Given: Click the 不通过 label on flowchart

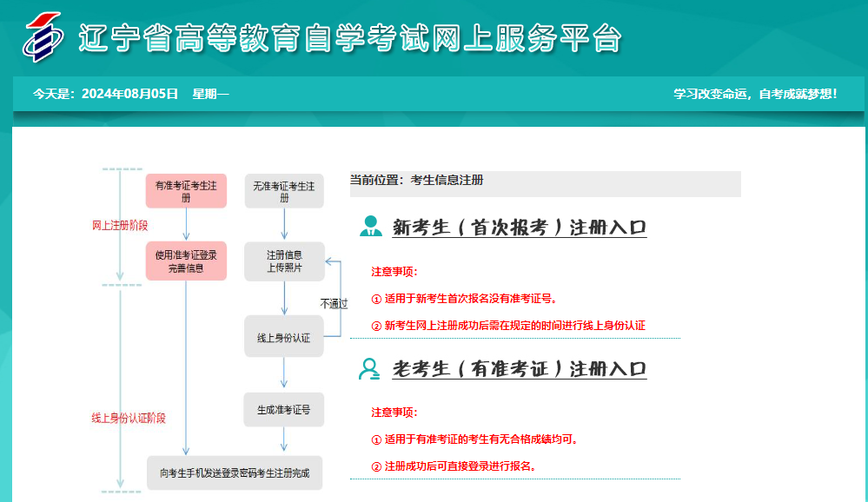Looking at the screenshot, I should 334,304.
